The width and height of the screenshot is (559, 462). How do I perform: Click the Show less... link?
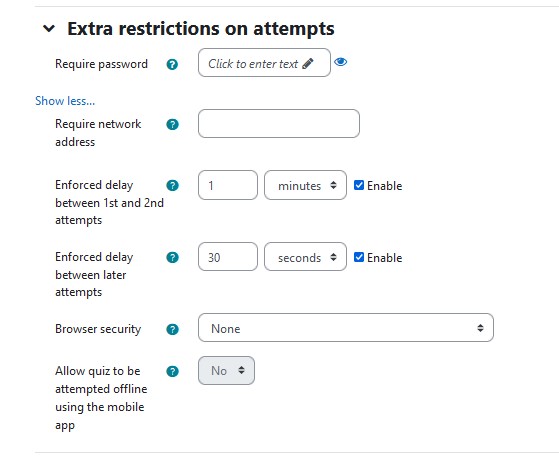pos(65,101)
